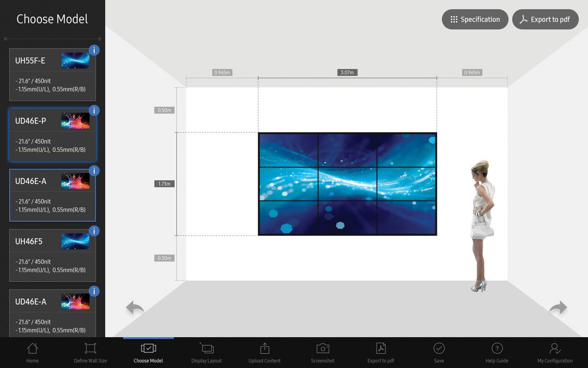Open the Help Guide

(497, 352)
